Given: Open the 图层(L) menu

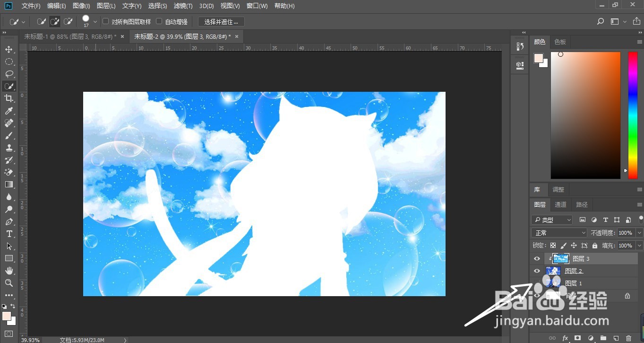Looking at the screenshot, I should (x=106, y=6).
